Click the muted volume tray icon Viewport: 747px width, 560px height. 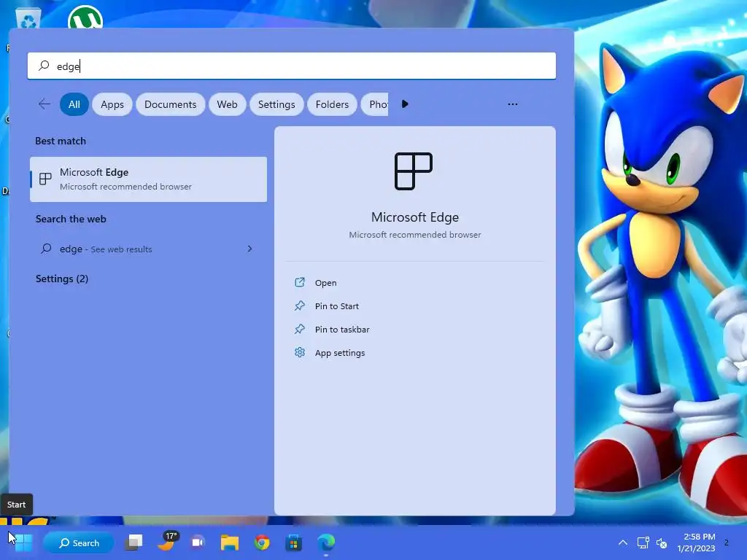[662, 542]
